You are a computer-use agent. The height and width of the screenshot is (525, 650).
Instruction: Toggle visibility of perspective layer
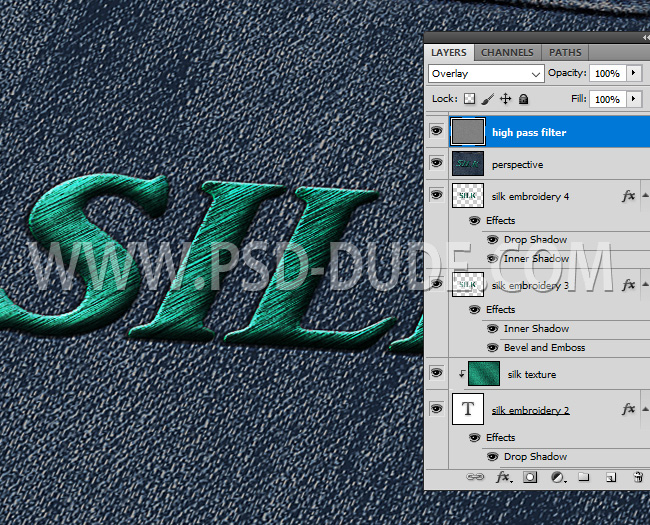[x=436, y=163]
